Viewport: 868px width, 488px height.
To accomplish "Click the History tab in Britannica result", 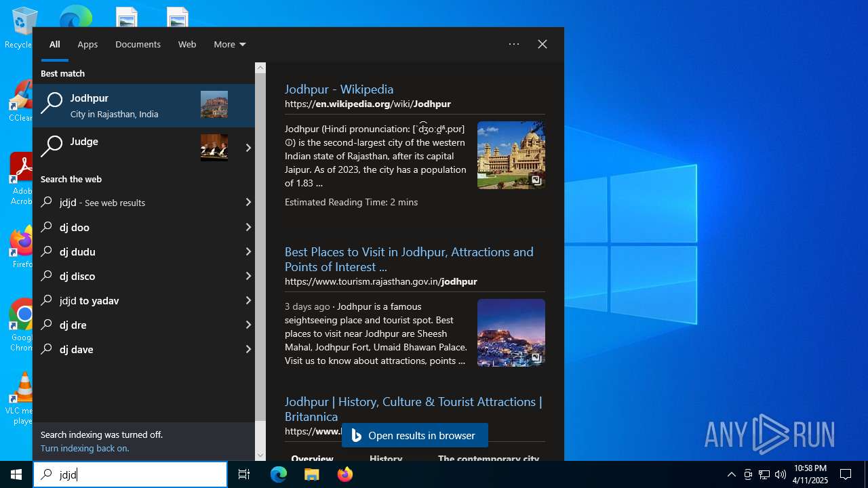I will click(386, 458).
